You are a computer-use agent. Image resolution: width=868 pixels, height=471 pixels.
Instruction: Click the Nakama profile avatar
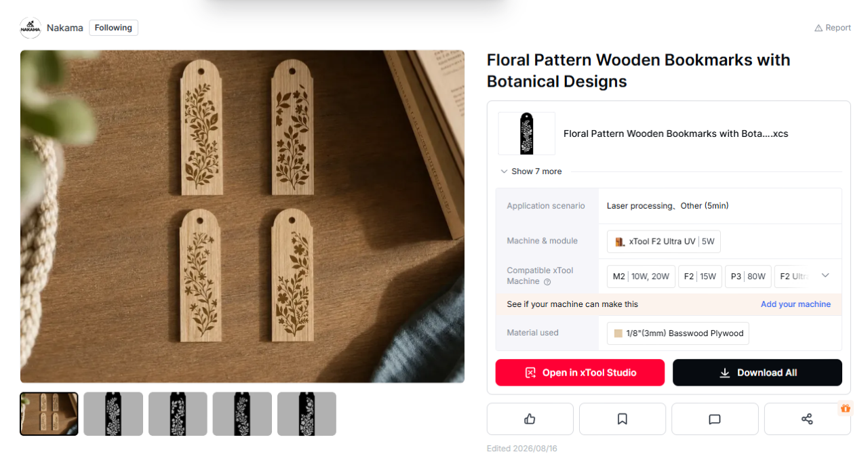click(x=31, y=28)
